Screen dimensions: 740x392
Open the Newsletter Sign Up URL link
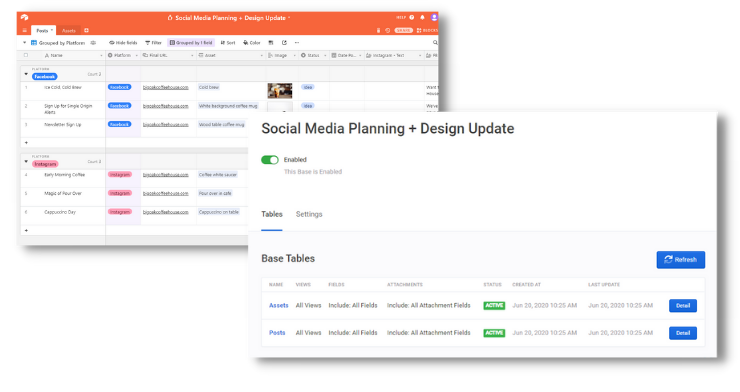click(x=166, y=125)
